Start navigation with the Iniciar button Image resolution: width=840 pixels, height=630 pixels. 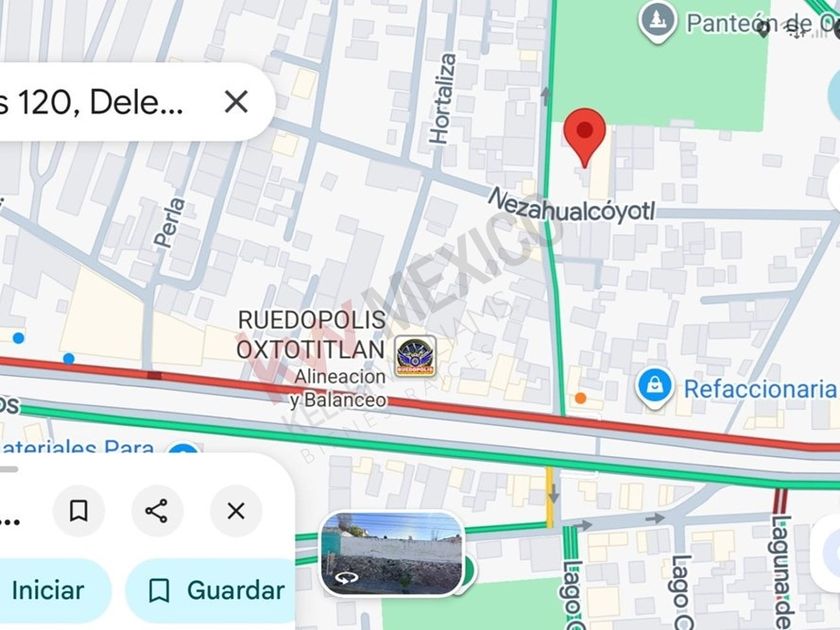click(48, 590)
